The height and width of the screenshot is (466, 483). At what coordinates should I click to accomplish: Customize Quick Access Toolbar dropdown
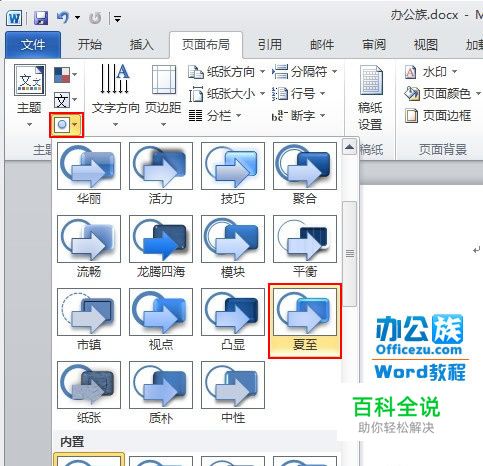coord(117,18)
